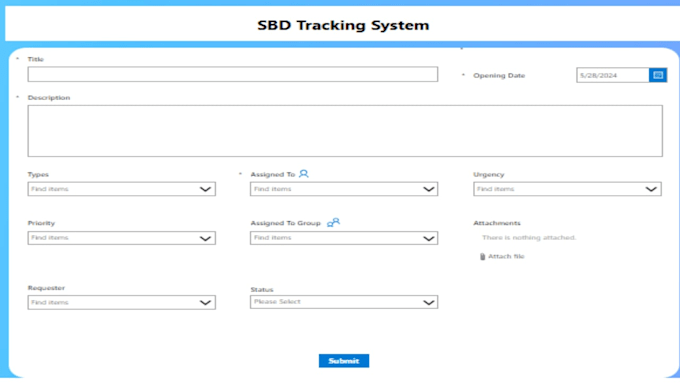Click the Description label
Screen dimensions: 680x383
tap(49, 98)
